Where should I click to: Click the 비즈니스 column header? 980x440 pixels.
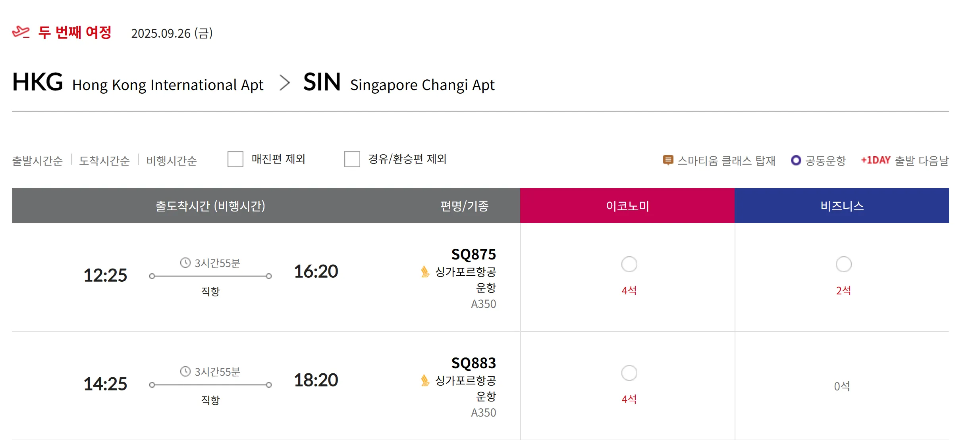coord(842,206)
